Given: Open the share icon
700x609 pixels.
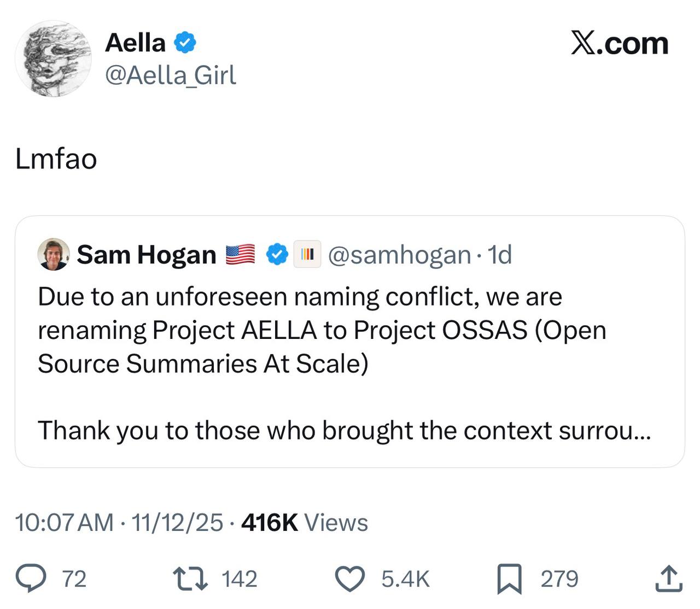Looking at the screenshot, I should [x=668, y=579].
